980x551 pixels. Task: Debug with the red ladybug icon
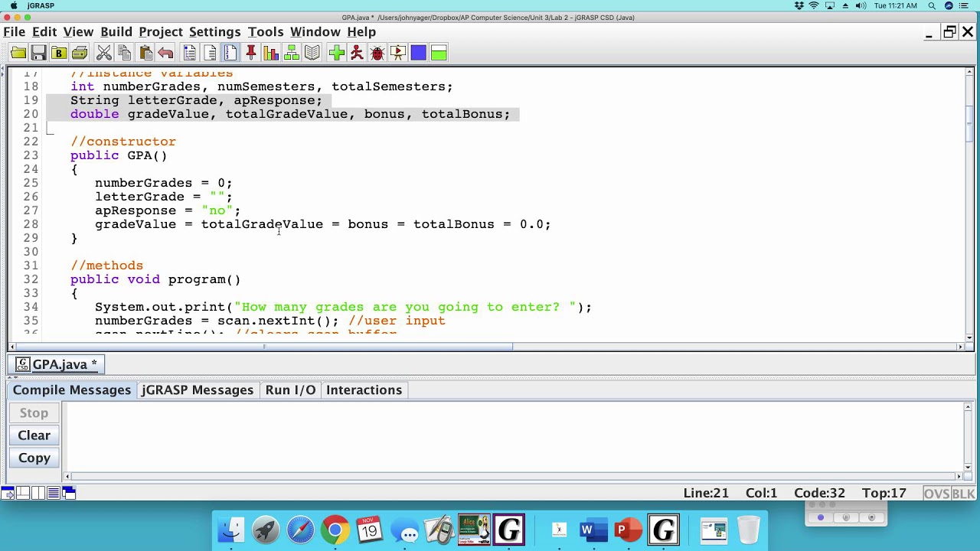377,53
